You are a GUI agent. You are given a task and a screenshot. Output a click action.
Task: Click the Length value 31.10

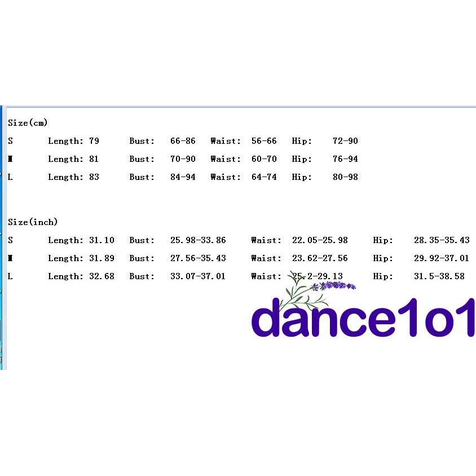pyautogui.click(x=102, y=240)
